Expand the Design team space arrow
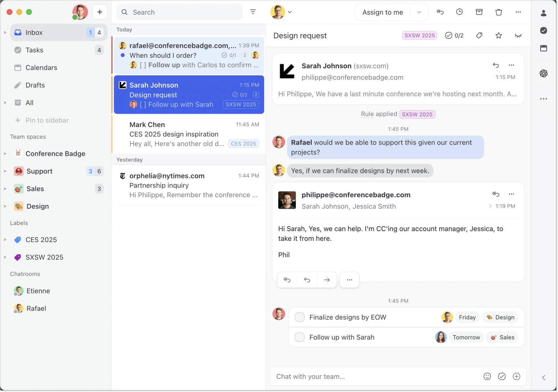 (x=5, y=206)
